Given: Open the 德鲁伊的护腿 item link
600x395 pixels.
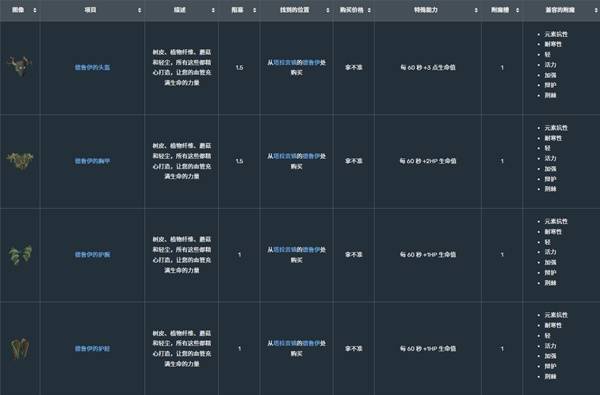Looking at the screenshot, I should click(92, 348).
